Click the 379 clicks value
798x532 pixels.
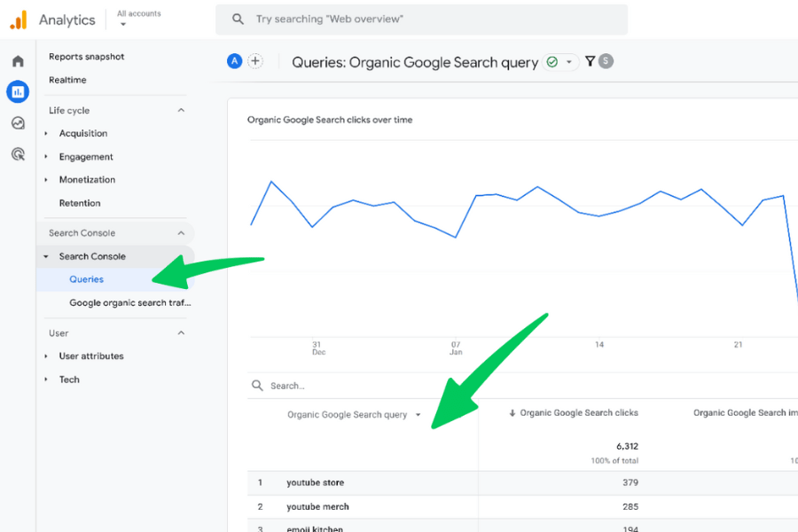click(630, 482)
